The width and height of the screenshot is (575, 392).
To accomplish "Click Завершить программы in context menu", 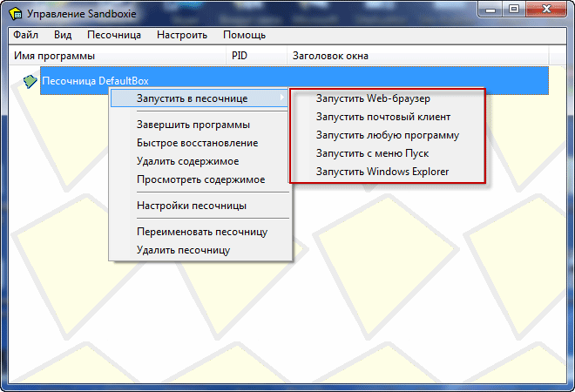I will coord(193,125).
